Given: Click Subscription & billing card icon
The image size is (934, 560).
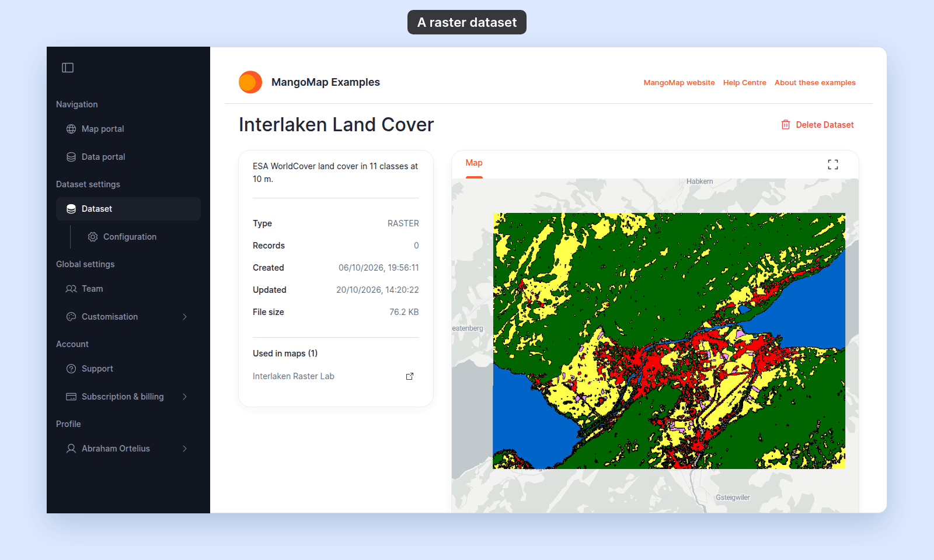Looking at the screenshot, I should [x=71, y=397].
